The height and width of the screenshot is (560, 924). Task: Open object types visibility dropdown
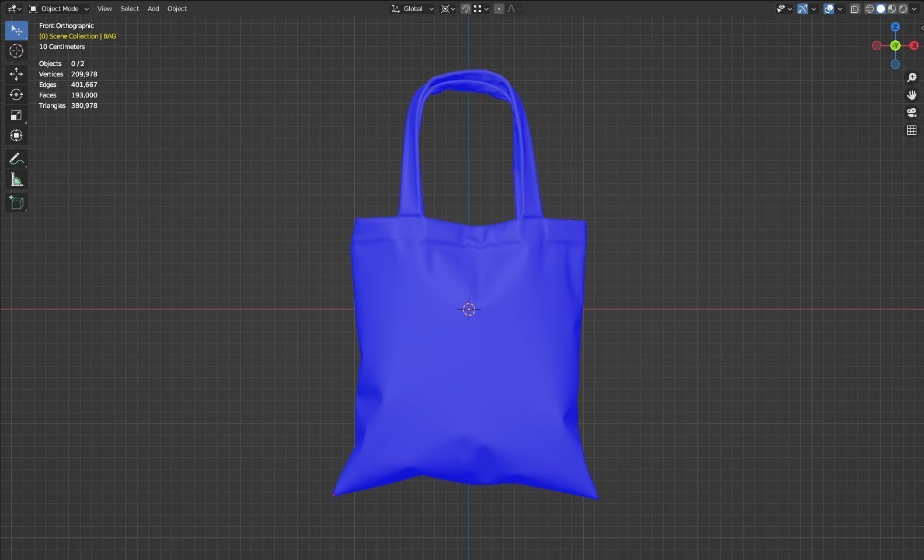click(784, 9)
